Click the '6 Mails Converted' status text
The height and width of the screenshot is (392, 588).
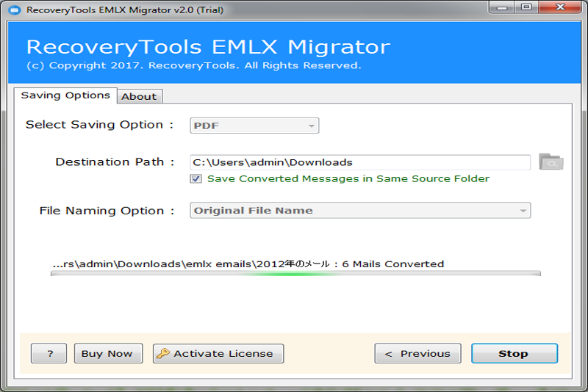(x=393, y=264)
